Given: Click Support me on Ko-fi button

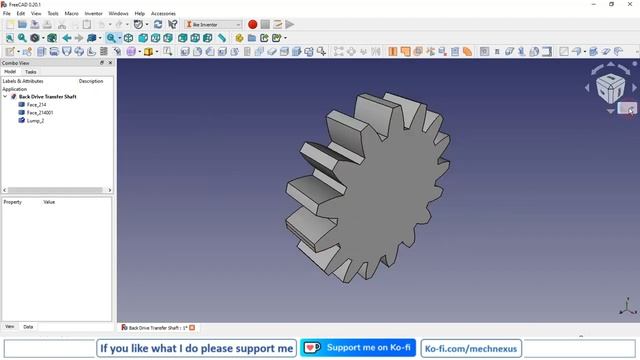Looking at the screenshot, I should point(358,348).
